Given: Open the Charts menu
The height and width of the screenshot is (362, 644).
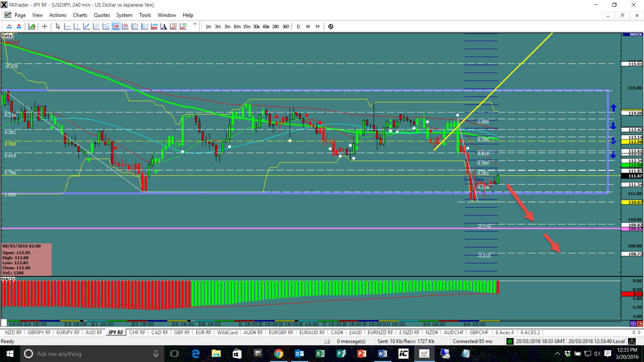Looking at the screenshot, I should [x=80, y=15].
